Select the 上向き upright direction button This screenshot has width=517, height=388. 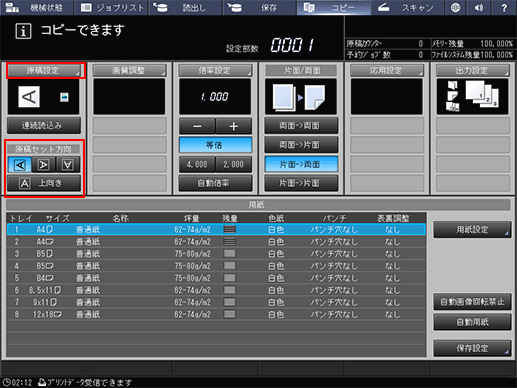tap(44, 183)
